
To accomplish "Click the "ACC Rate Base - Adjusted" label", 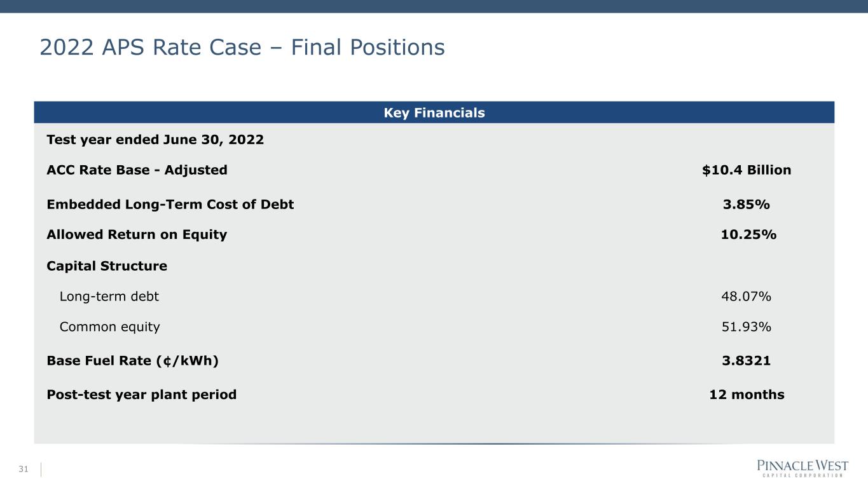I will pyautogui.click(x=137, y=170).
